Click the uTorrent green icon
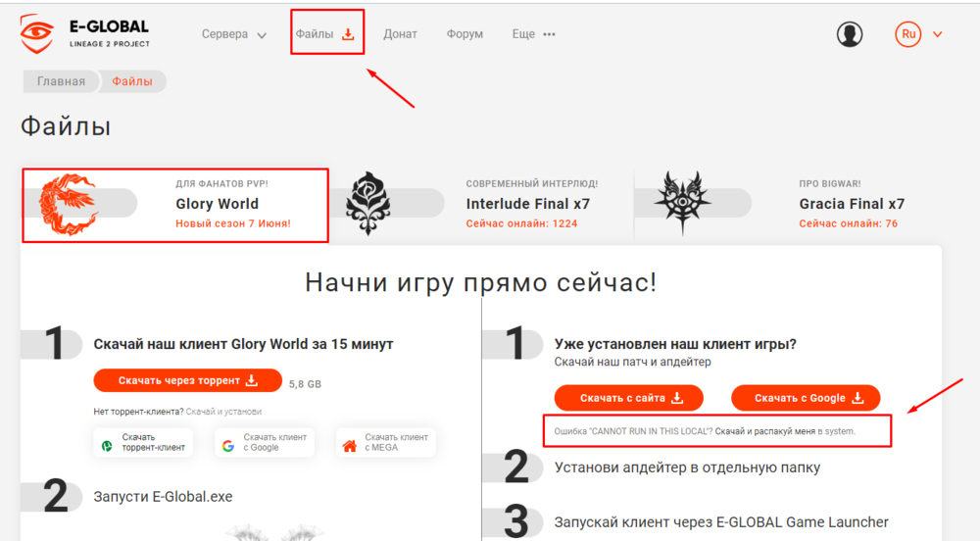 107,446
